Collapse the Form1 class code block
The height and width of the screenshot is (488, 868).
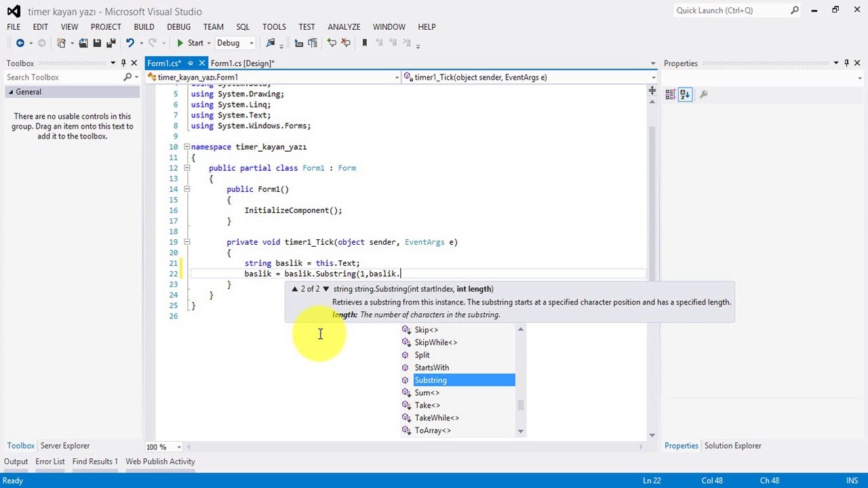click(x=187, y=168)
